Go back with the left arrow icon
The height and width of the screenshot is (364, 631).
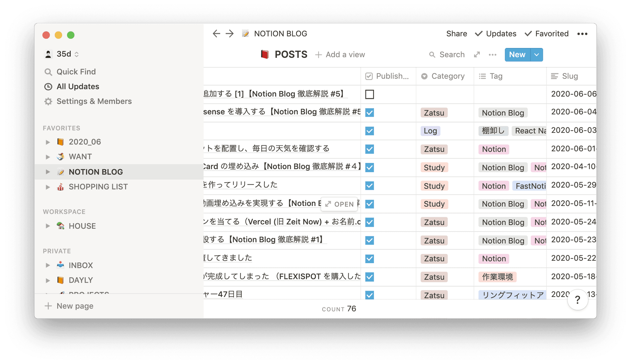click(x=216, y=34)
